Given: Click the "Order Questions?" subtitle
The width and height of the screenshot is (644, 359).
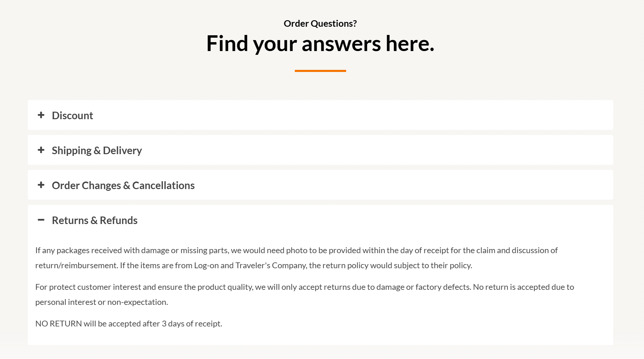Looking at the screenshot, I should pyautogui.click(x=320, y=23).
